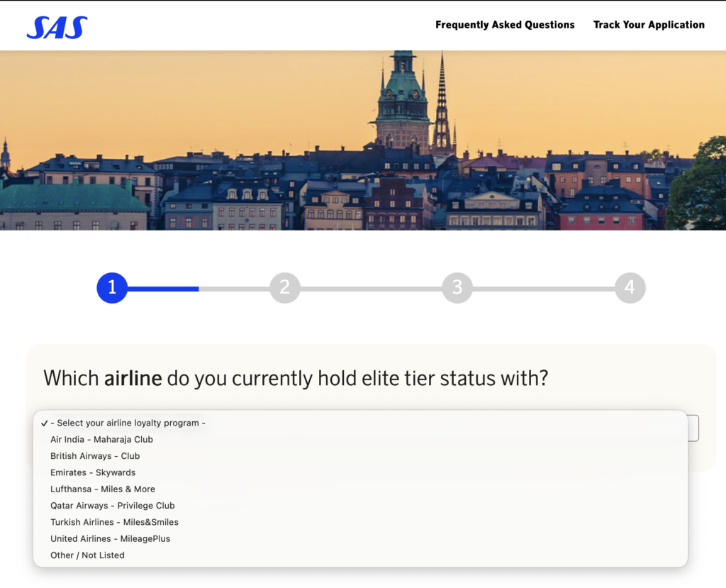Viewport: 726px width, 588px height.
Task: Go to step 1 circle
Action: point(112,288)
